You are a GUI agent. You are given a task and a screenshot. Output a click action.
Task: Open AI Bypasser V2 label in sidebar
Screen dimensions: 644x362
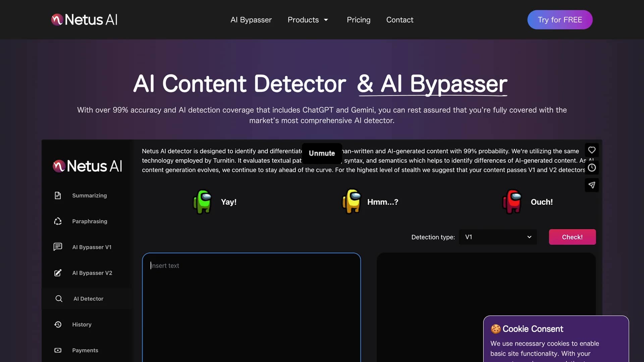pos(92,273)
